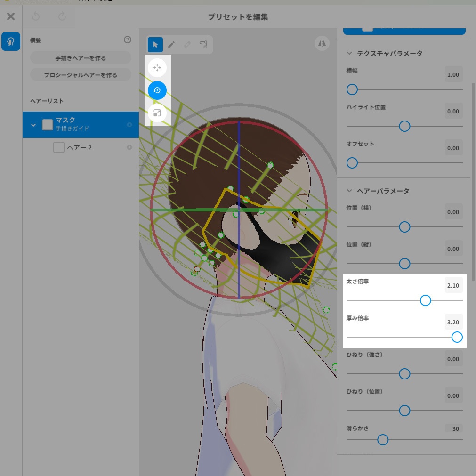The image size is (476, 476).
Task: Click the 横髪 category icon in left sidebar
Action: pos(10,41)
